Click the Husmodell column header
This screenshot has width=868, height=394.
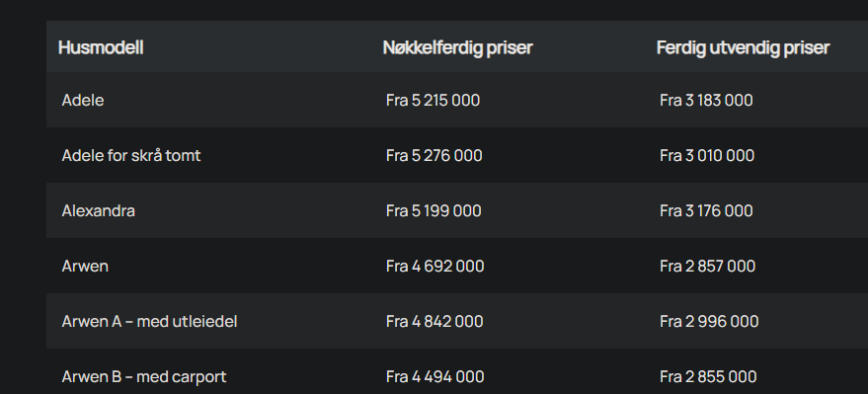pyautogui.click(x=101, y=47)
